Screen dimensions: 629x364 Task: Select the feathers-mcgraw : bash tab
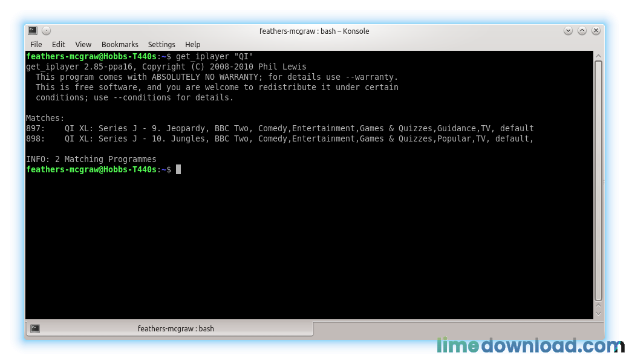click(x=170, y=329)
